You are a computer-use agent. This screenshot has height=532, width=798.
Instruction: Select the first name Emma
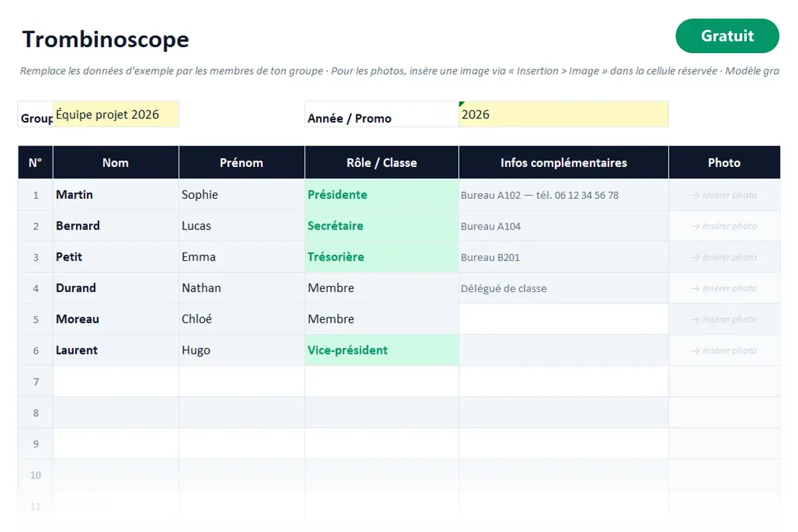241,257
